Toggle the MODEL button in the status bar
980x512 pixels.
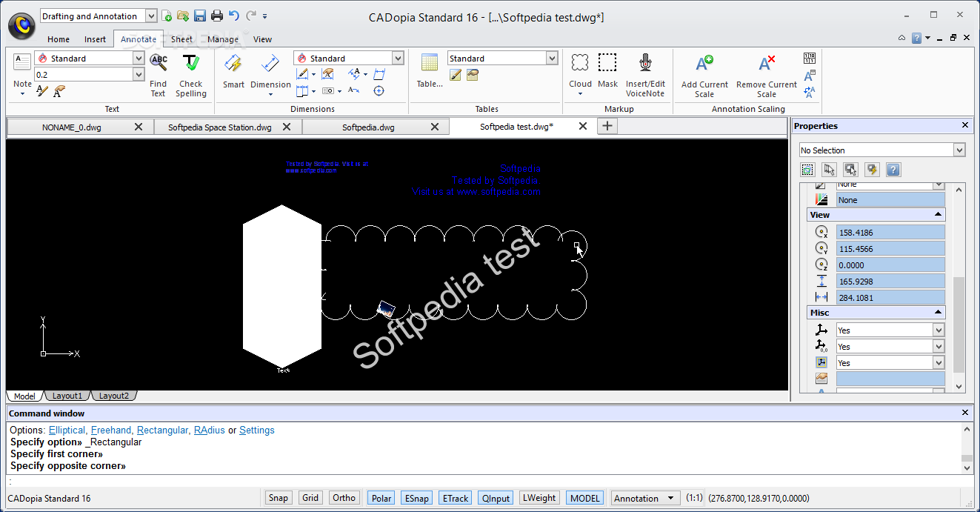tap(585, 498)
